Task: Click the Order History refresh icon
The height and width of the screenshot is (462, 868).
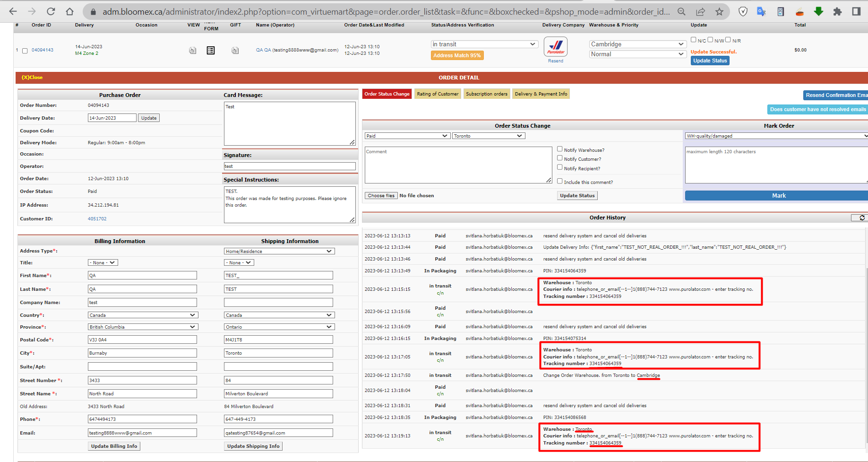Action: (862, 218)
